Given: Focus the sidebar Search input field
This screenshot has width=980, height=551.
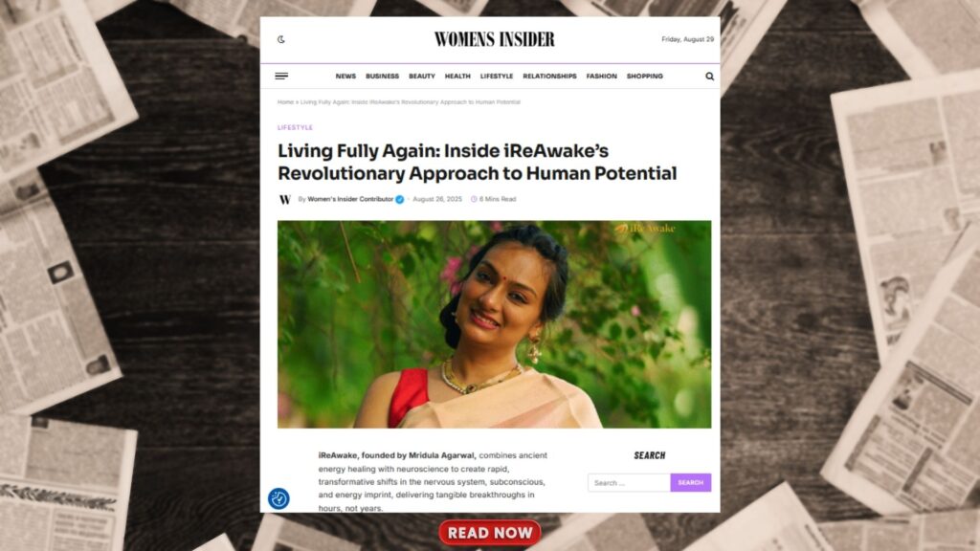Looking at the screenshot, I should coord(629,482).
